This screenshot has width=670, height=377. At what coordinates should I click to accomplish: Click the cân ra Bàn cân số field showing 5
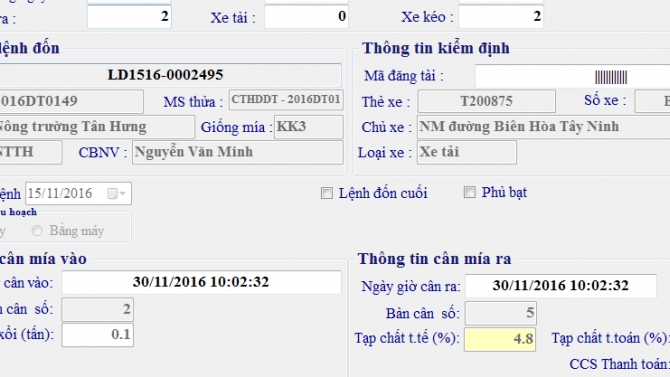coord(500,313)
